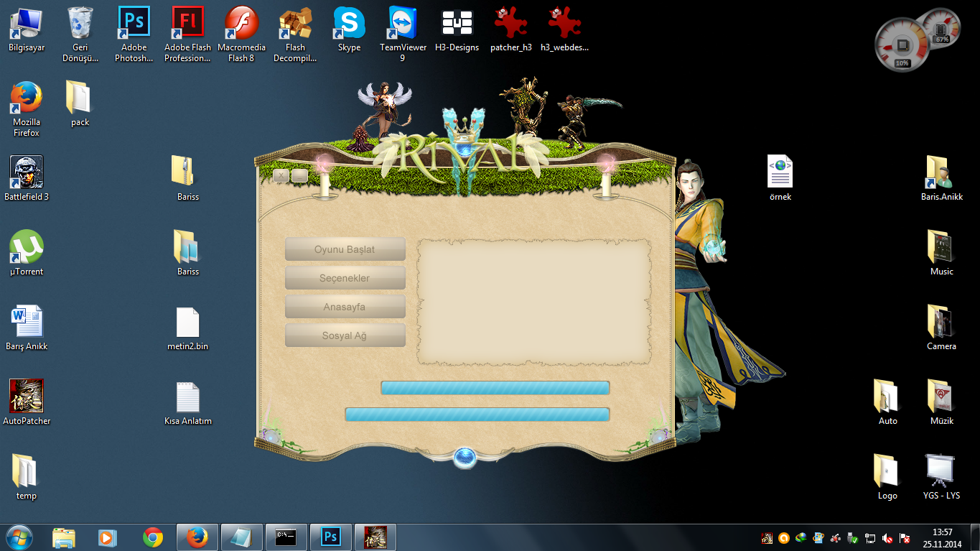This screenshot has width=980, height=551.
Task: Select the örnek web document icon
Action: (780, 179)
